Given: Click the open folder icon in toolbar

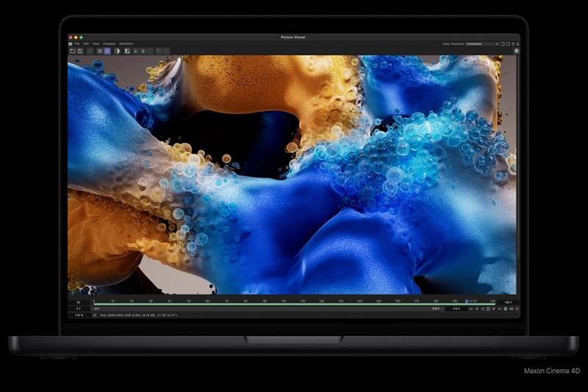Looking at the screenshot, I should pos(73,51).
